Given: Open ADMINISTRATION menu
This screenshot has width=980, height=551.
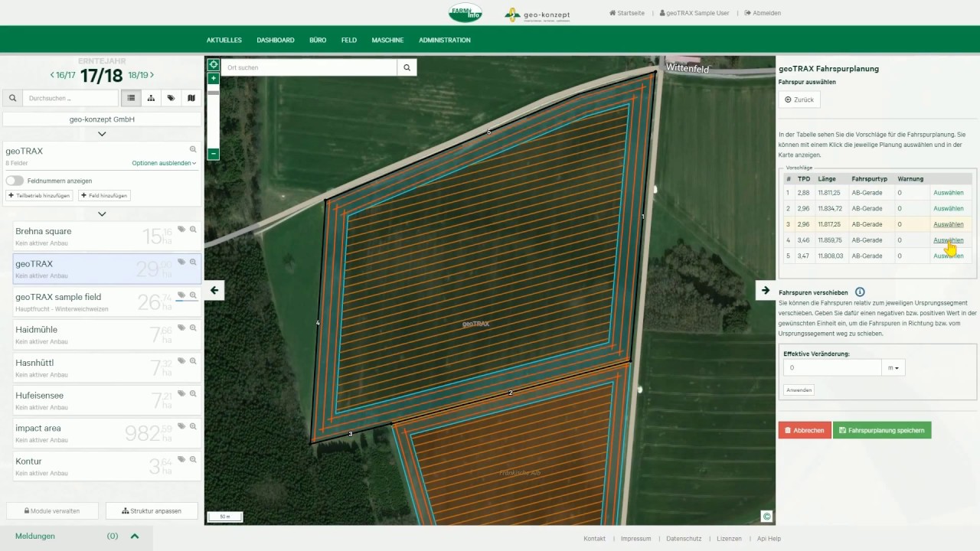Looking at the screenshot, I should tap(445, 40).
